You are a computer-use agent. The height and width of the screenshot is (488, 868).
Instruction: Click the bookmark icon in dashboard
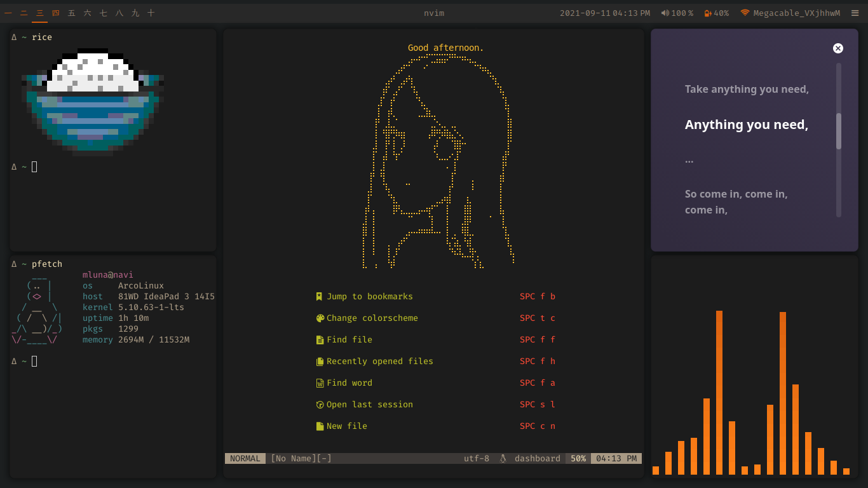tap(319, 297)
